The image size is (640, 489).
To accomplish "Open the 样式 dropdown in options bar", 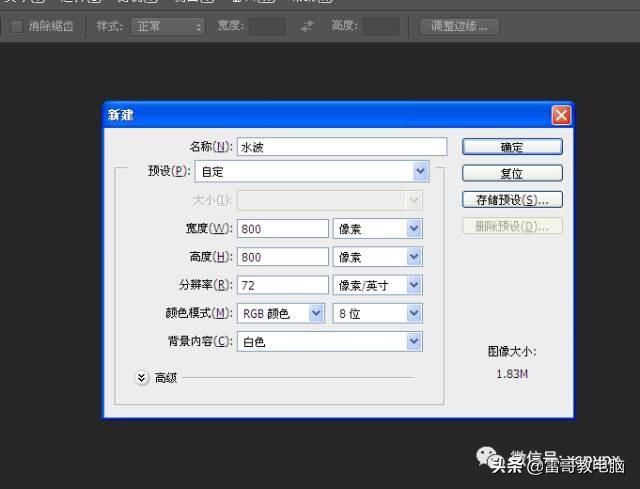I will click(x=168, y=27).
